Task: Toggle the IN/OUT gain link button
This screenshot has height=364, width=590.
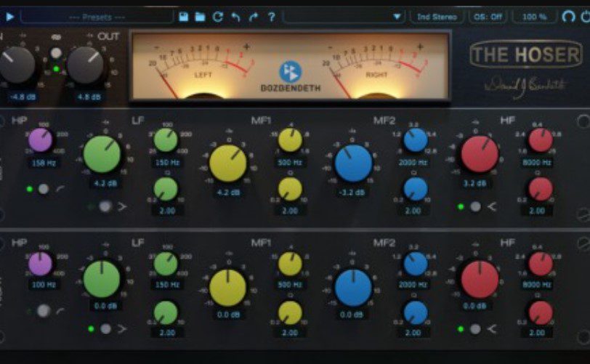Action: click(x=56, y=53)
